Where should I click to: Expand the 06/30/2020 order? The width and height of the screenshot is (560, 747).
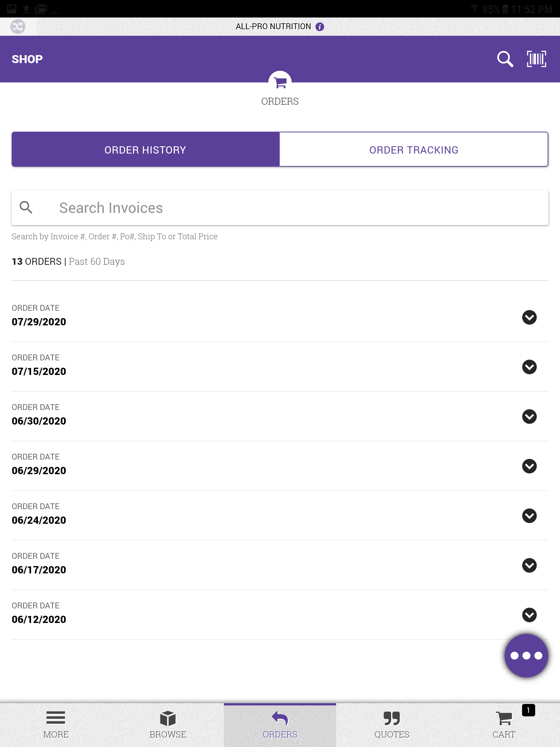(x=529, y=417)
